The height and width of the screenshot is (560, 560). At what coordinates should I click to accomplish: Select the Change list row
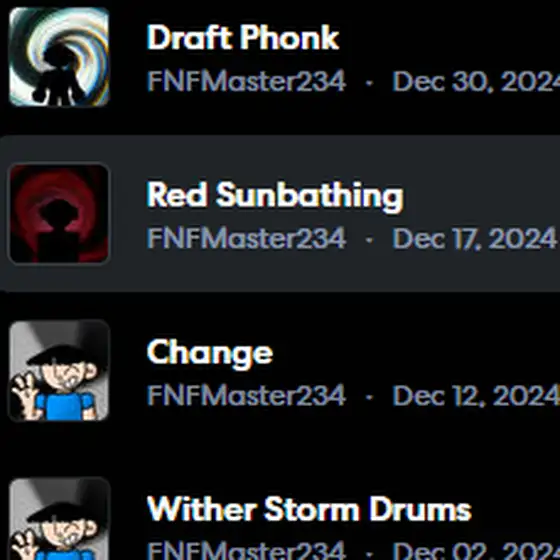click(x=280, y=371)
